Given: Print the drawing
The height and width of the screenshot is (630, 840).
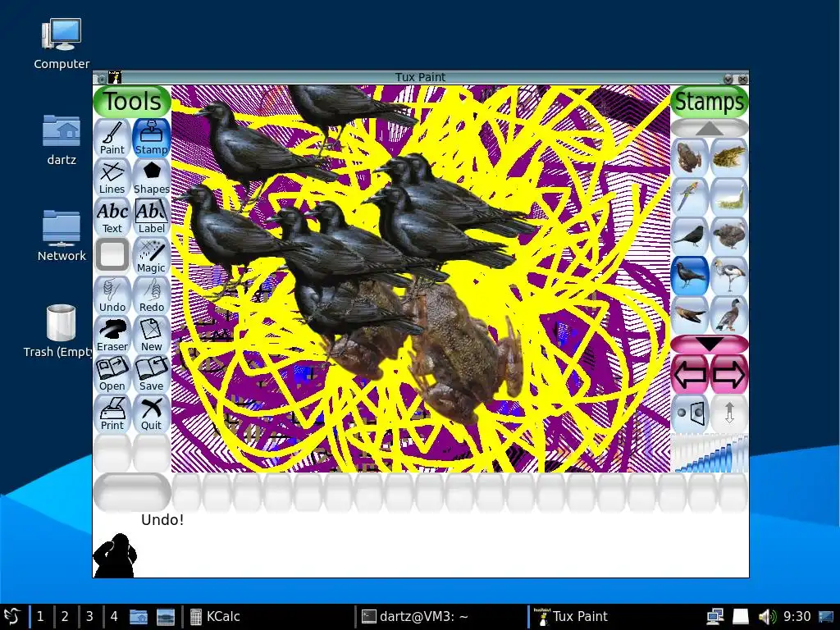Looking at the screenshot, I should (x=112, y=413).
